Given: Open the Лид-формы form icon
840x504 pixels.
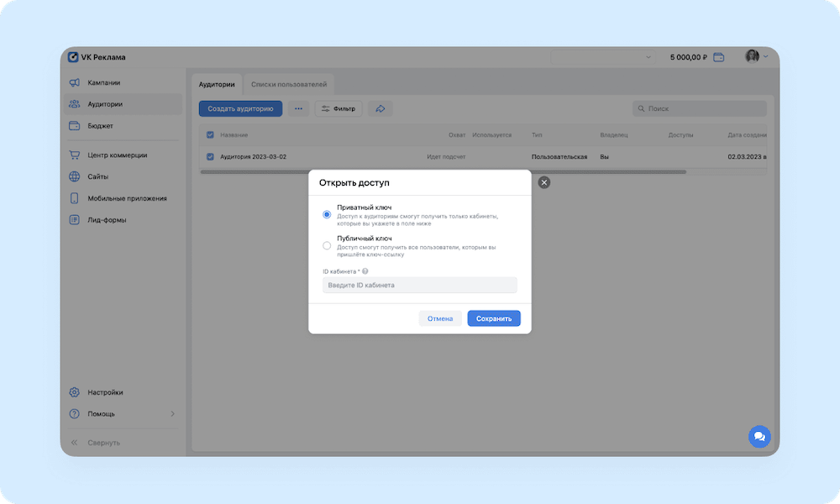Looking at the screenshot, I should (75, 219).
